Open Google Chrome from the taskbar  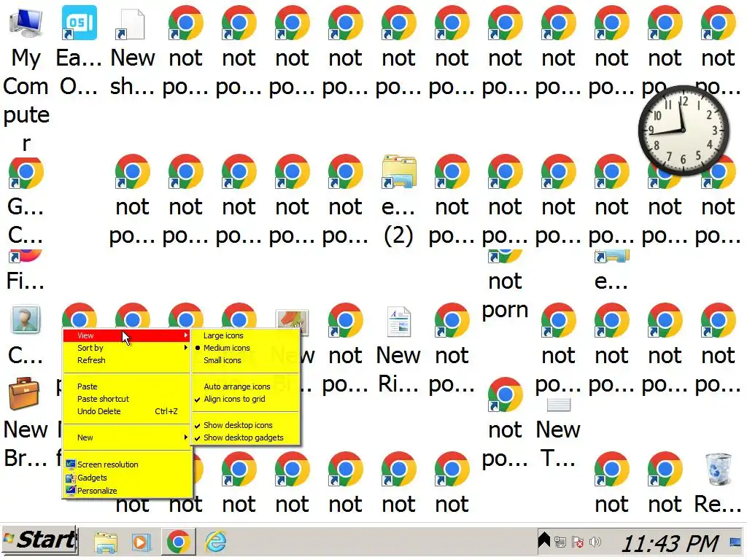[179, 542]
